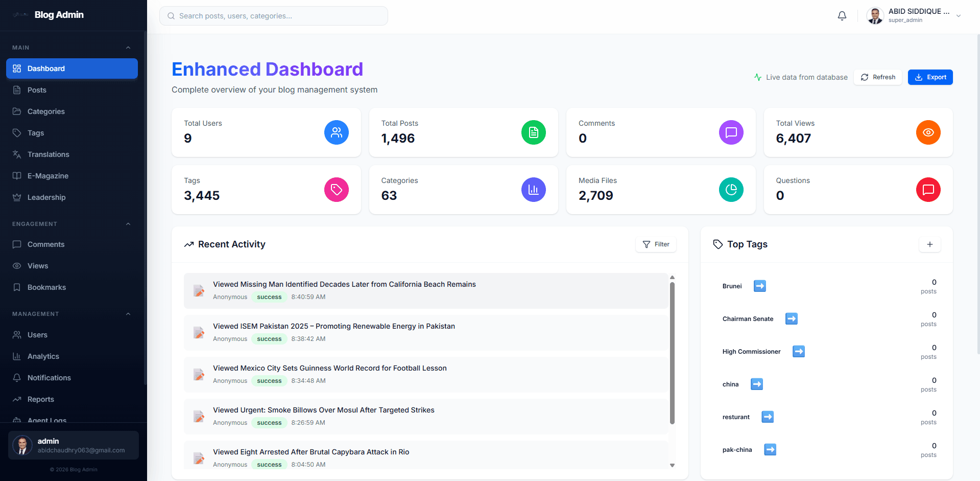Click the activity list scroll up arrow
980x481 pixels.
(672, 277)
